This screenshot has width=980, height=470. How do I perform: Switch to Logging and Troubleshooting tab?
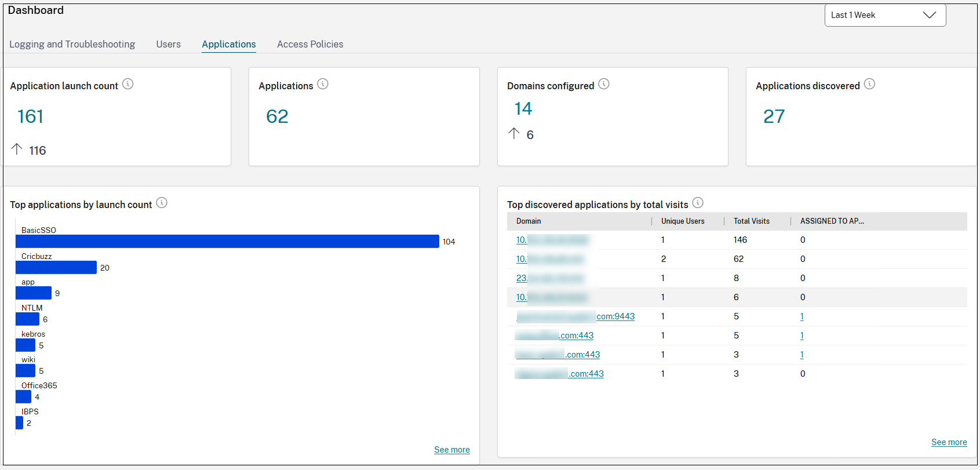pos(72,44)
